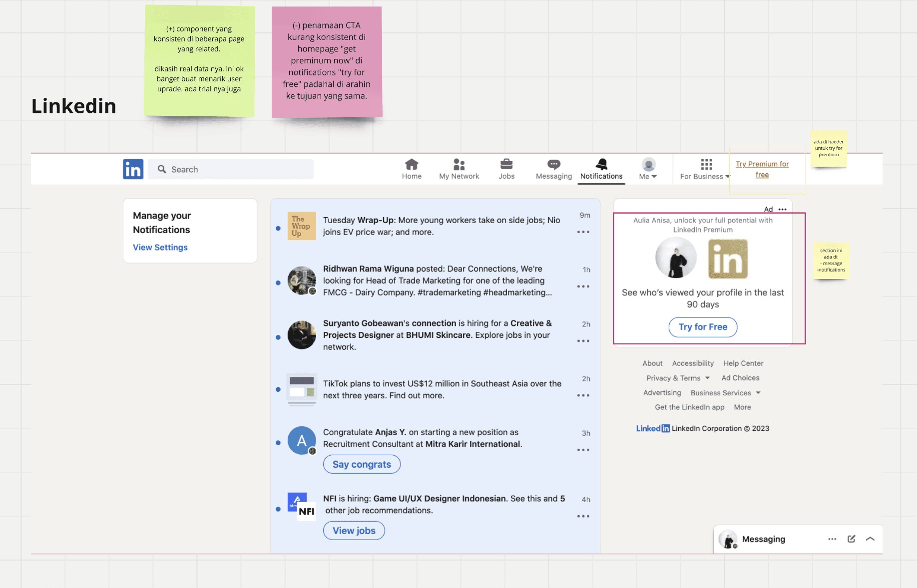Image resolution: width=917 pixels, height=588 pixels.
Task: Open the For Business grid menu
Action: (705, 169)
